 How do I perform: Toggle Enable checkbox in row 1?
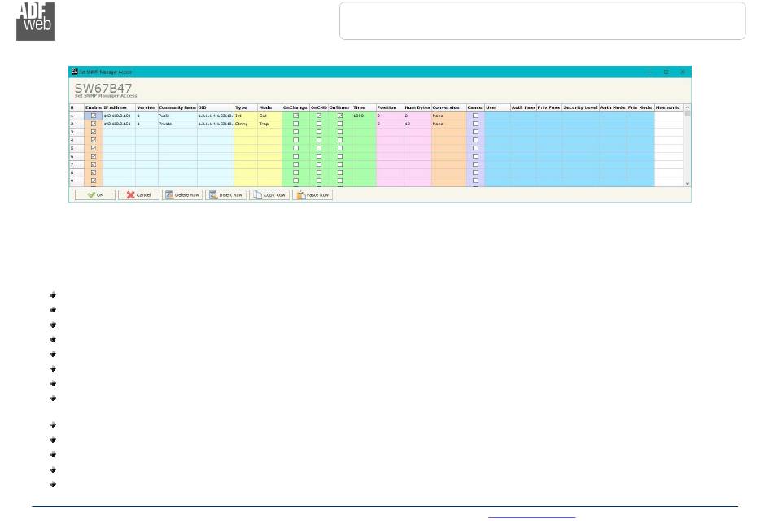(x=94, y=116)
